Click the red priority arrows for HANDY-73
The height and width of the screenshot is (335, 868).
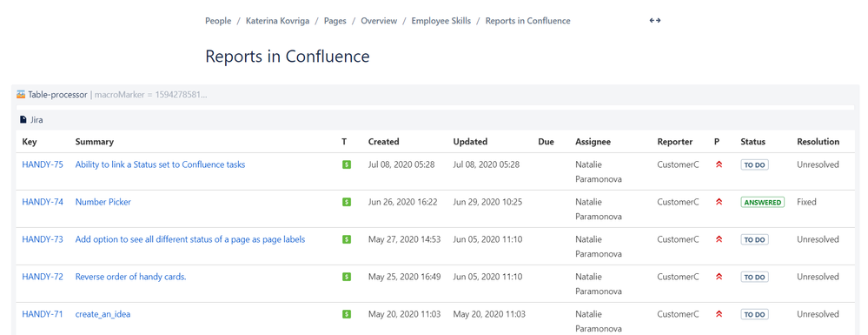point(719,239)
